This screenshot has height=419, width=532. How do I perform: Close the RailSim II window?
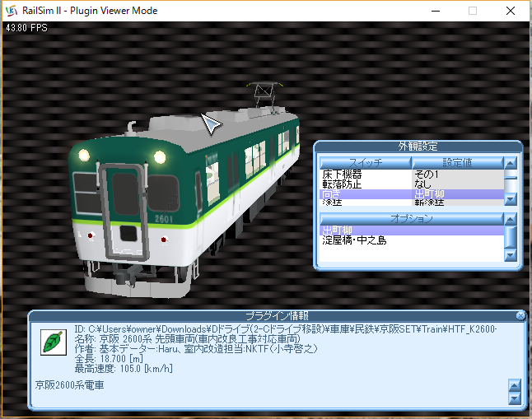[511, 11]
